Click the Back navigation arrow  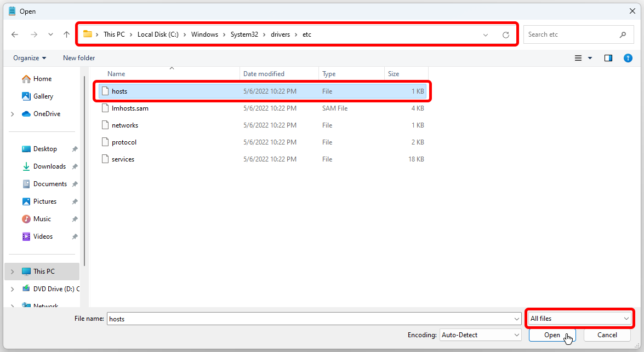click(x=15, y=34)
